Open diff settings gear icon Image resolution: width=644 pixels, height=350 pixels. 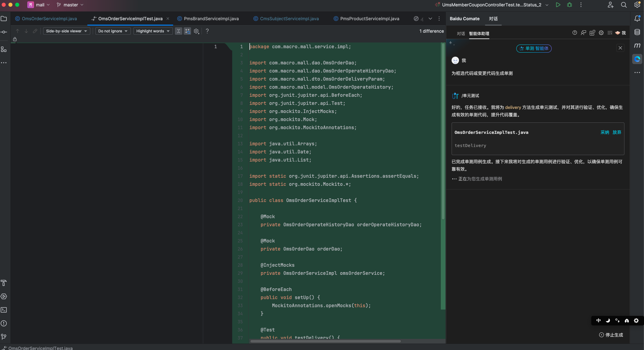(196, 31)
